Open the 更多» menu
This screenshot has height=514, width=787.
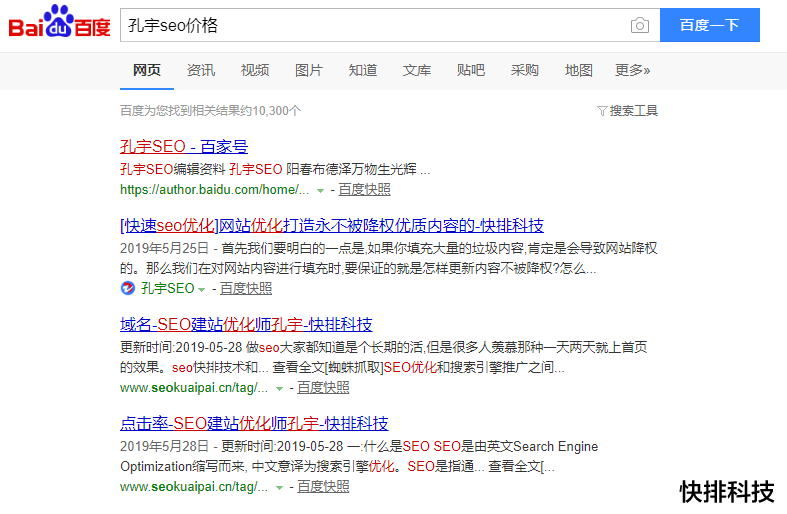(x=632, y=70)
